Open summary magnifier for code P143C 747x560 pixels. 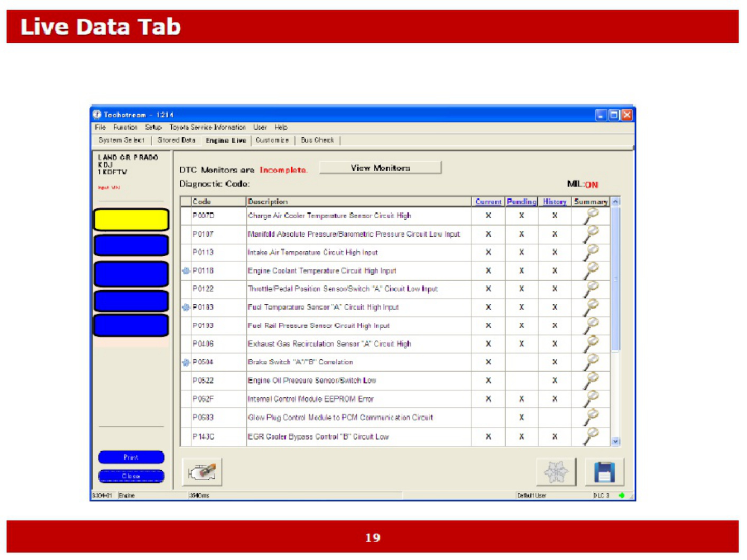(591, 436)
